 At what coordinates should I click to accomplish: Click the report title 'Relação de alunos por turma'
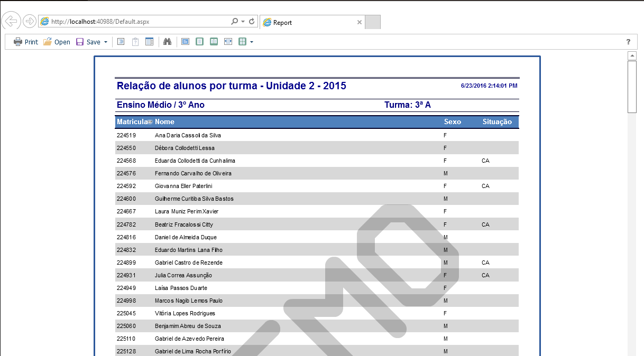pos(187,86)
